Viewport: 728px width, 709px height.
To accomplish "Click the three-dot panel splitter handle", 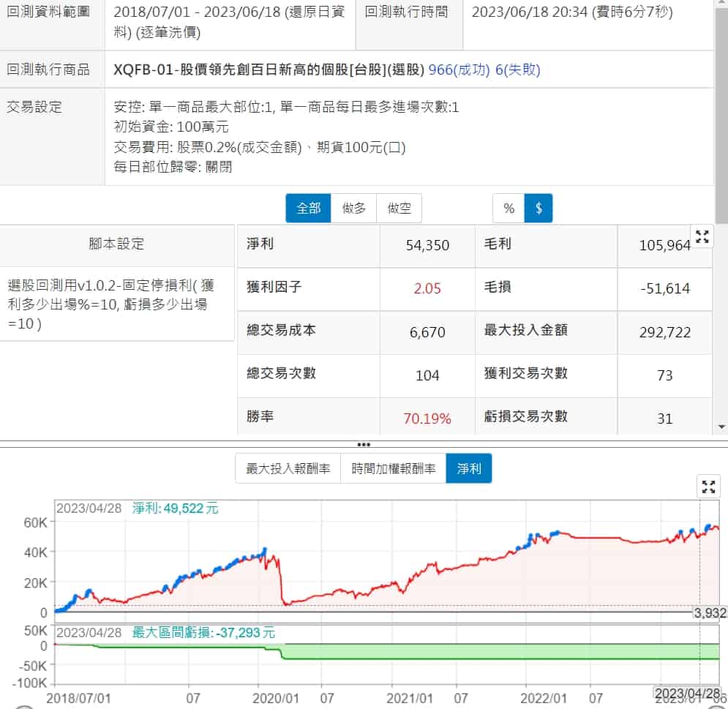I will click(x=364, y=444).
